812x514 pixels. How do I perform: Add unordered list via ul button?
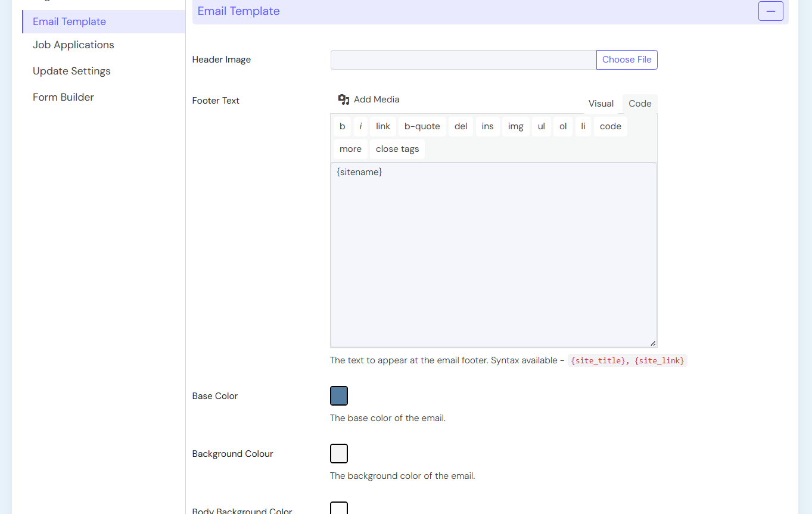(x=541, y=126)
